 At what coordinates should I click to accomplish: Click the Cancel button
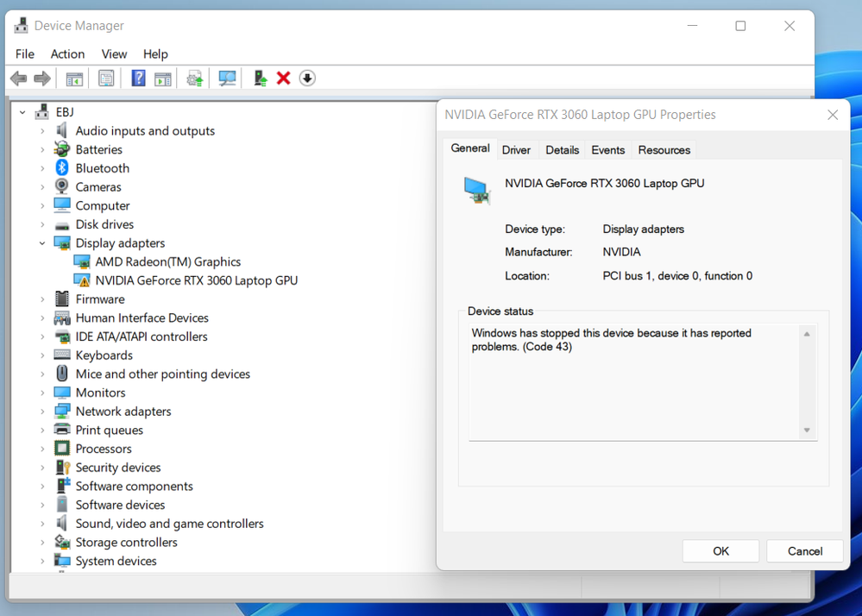pyautogui.click(x=803, y=550)
